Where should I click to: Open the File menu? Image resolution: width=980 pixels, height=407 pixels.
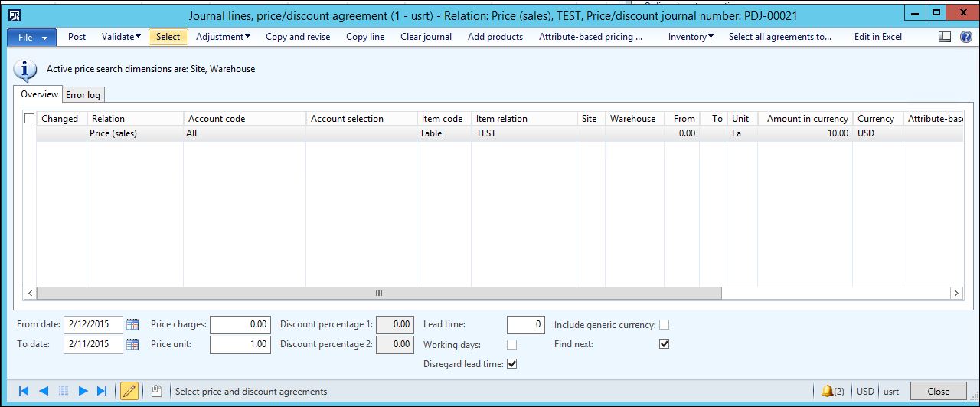[x=31, y=37]
